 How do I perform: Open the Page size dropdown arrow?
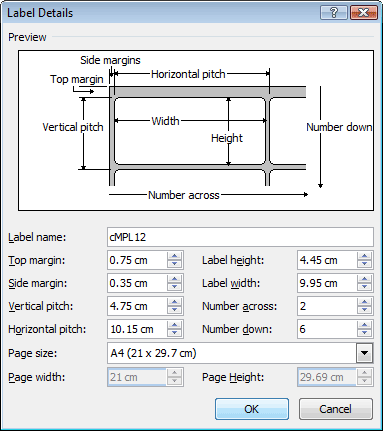(x=364, y=353)
